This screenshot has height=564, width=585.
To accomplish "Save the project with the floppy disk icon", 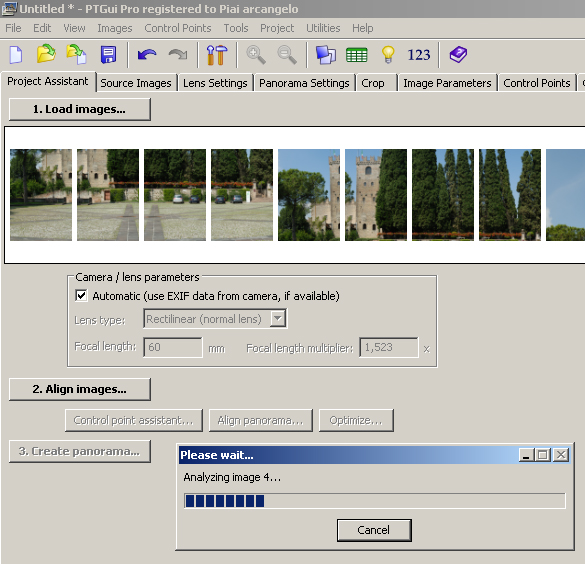I will 108,55.
